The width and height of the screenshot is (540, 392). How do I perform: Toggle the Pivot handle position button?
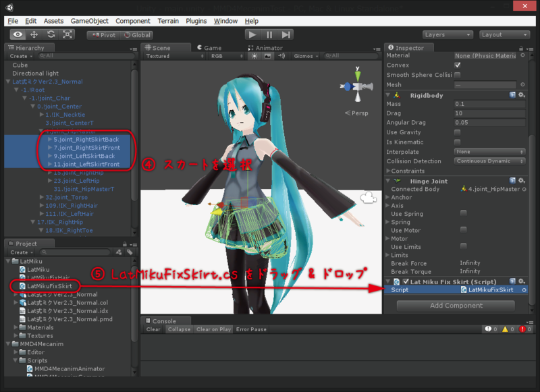[x=104, y=35]
